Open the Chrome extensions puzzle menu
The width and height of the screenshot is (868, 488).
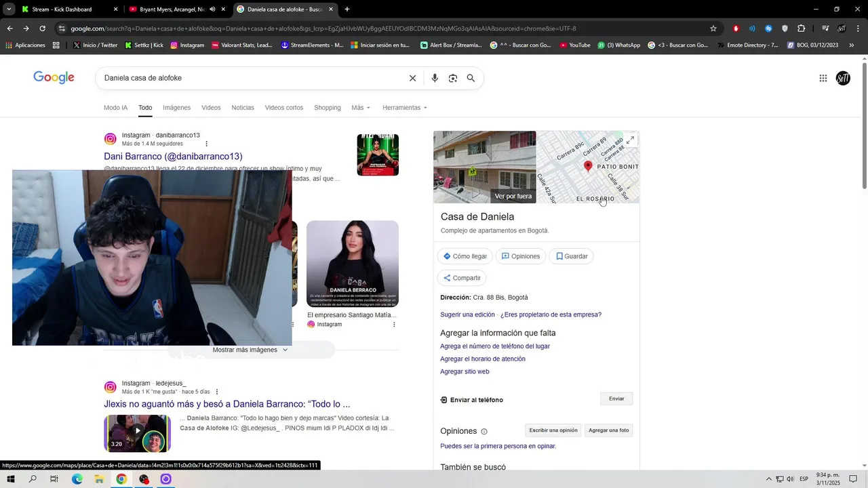coord(802,28)
